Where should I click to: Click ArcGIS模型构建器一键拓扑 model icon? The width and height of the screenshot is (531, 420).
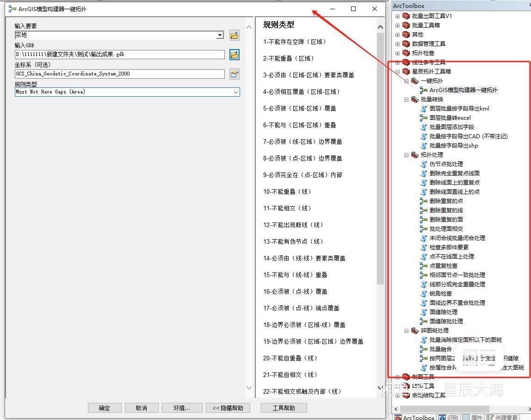(424, 90)
